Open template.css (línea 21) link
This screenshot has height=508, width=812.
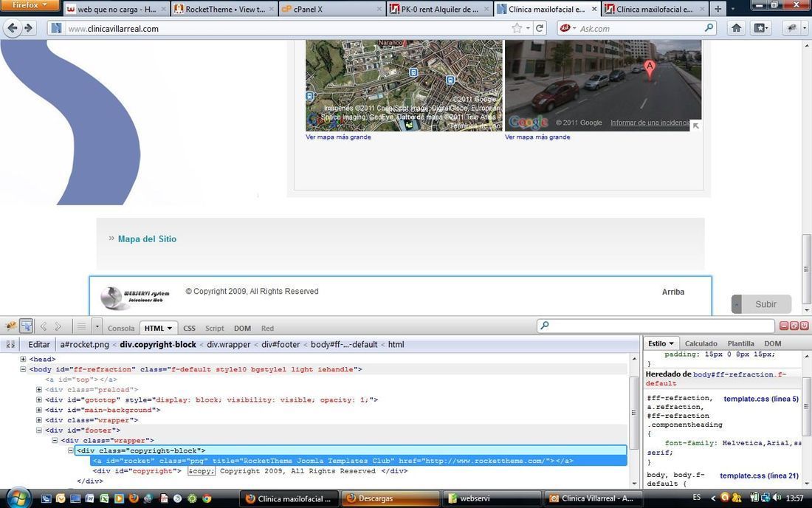759,476
